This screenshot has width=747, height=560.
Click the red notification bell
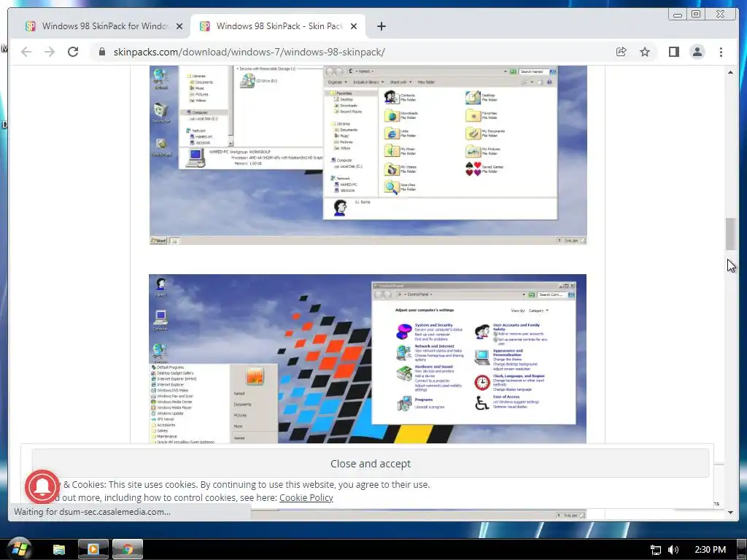[42, 486]
